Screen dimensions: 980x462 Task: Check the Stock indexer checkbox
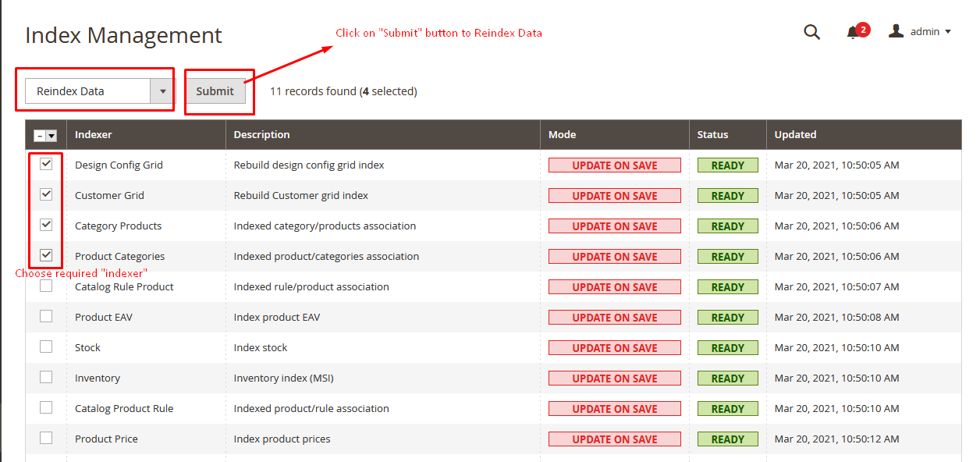click(x=46, y=346)
